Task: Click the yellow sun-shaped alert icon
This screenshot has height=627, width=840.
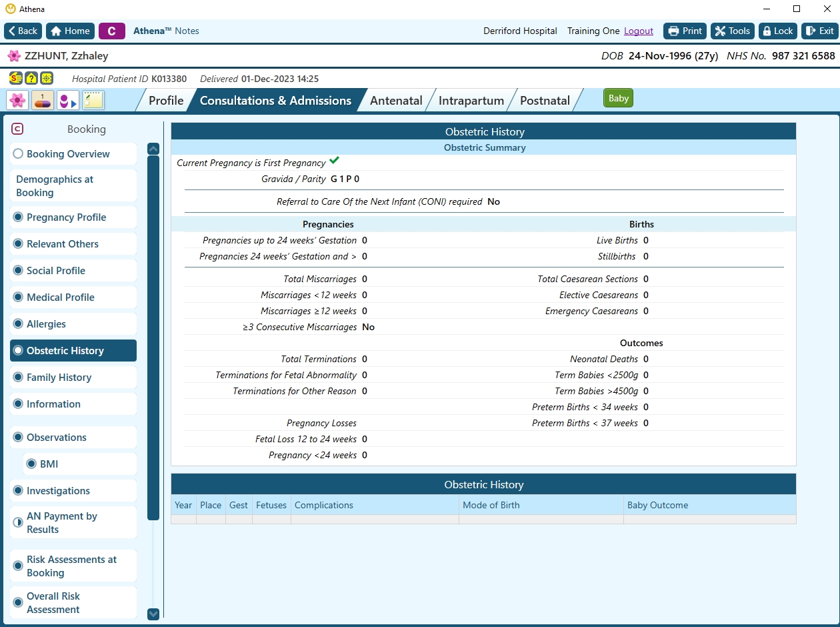Action: (x=47, y=78)
